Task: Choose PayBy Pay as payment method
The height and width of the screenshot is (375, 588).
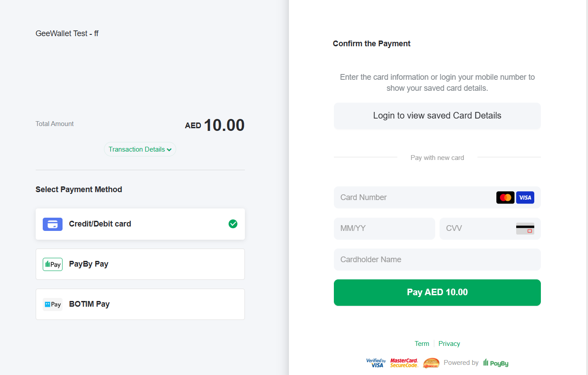Action: point(140,264)
